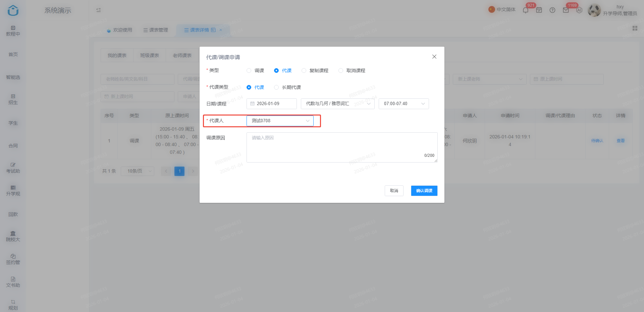Click the help question mark icon
The height and width of the screenshot is (312, 644).
coord(552,10)
